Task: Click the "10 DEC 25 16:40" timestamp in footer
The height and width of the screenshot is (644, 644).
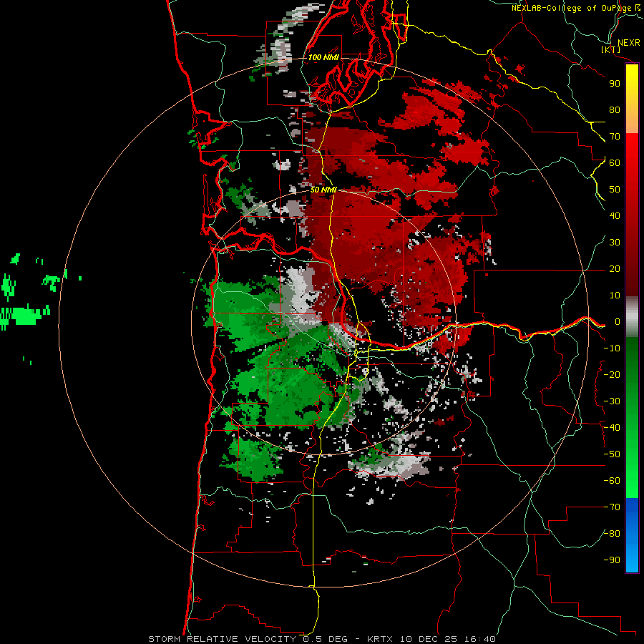Action: (448, 639)
